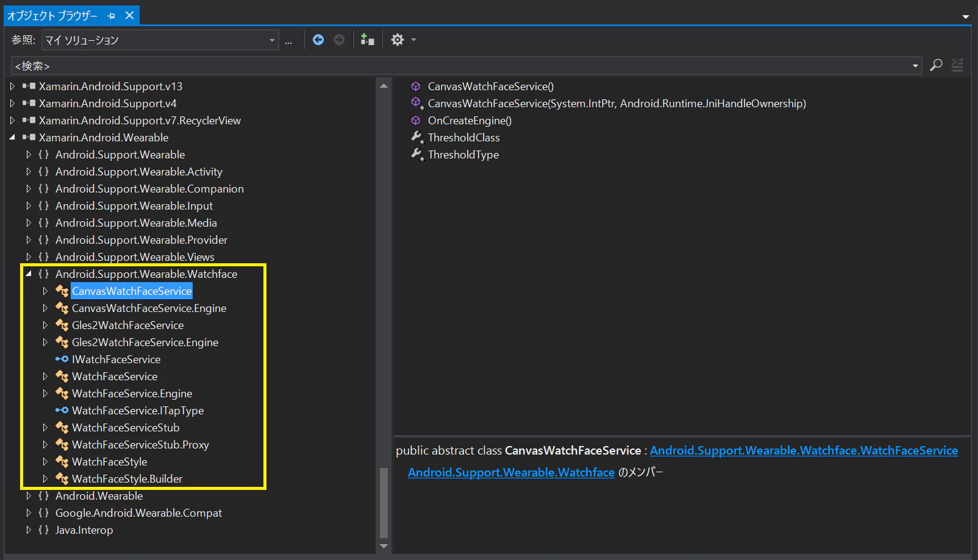Open the tab list dropdown at top right
The height and width of the screenshot is (560, 978).
[966, 16]
